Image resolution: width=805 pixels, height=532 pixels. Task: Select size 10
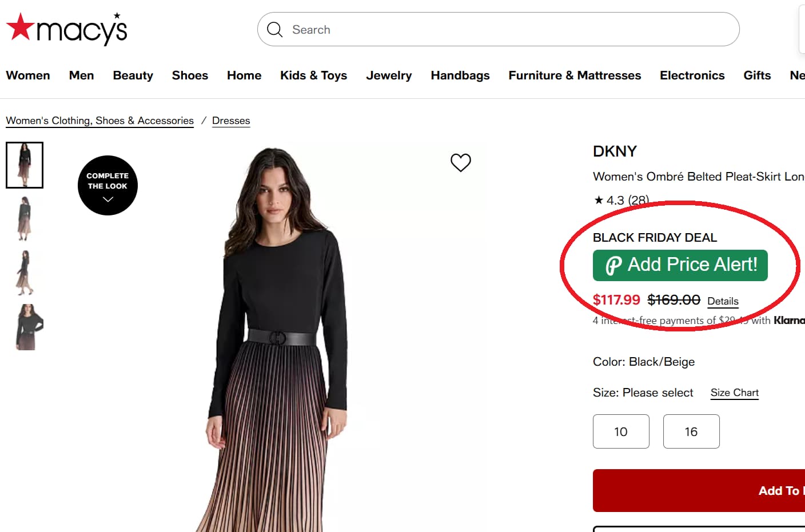click(621, 431)
